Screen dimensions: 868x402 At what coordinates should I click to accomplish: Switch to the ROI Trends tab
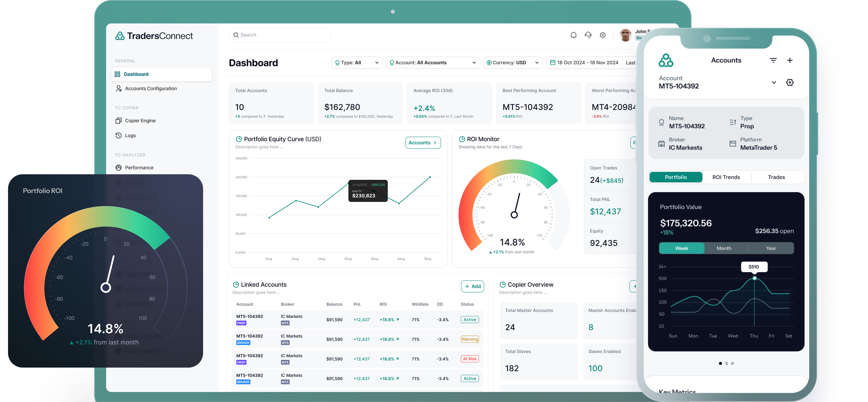click(x=726, y=177)
